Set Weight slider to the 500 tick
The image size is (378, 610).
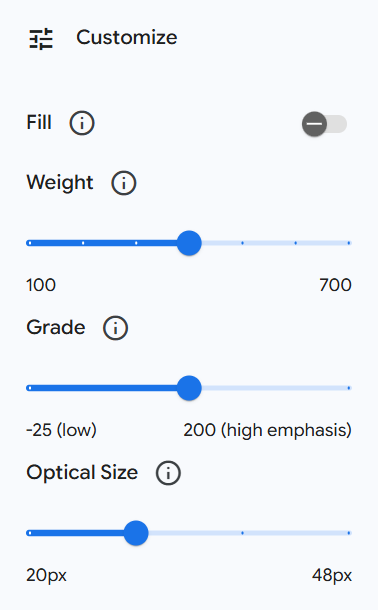(242, 243)
